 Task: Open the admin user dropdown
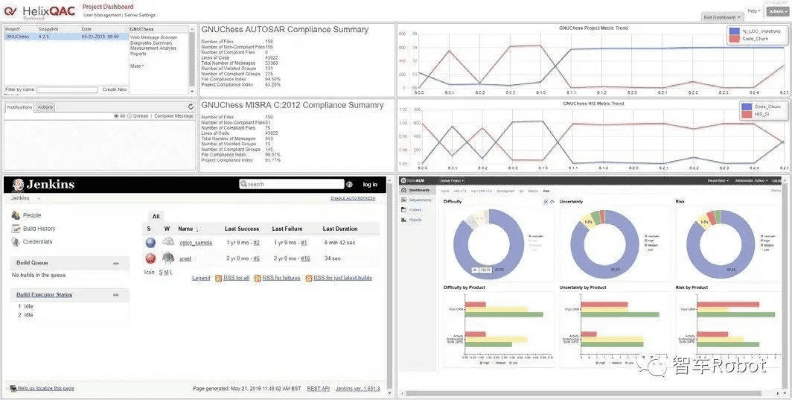pos(775,10)
